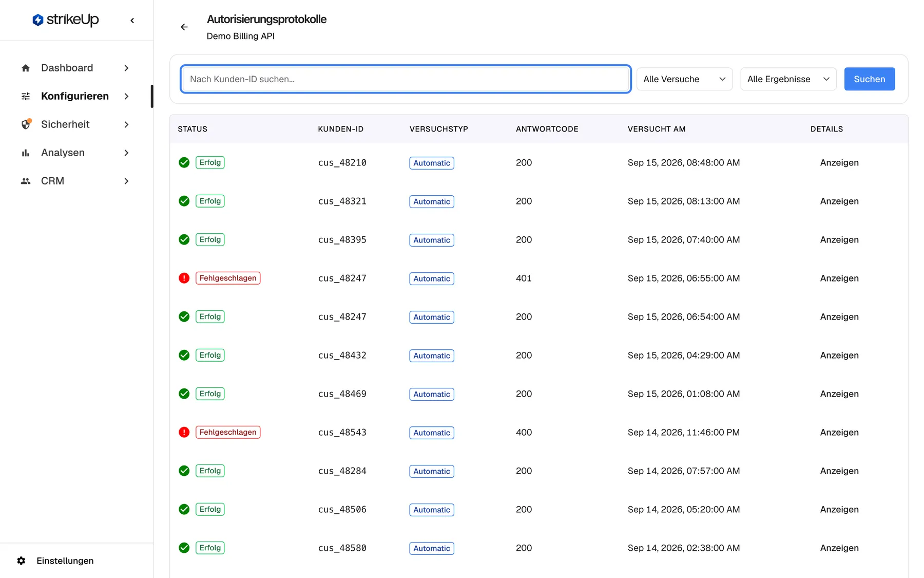Click the Versucht am column header
Screen dimensions: 924x578
point(657,129)
